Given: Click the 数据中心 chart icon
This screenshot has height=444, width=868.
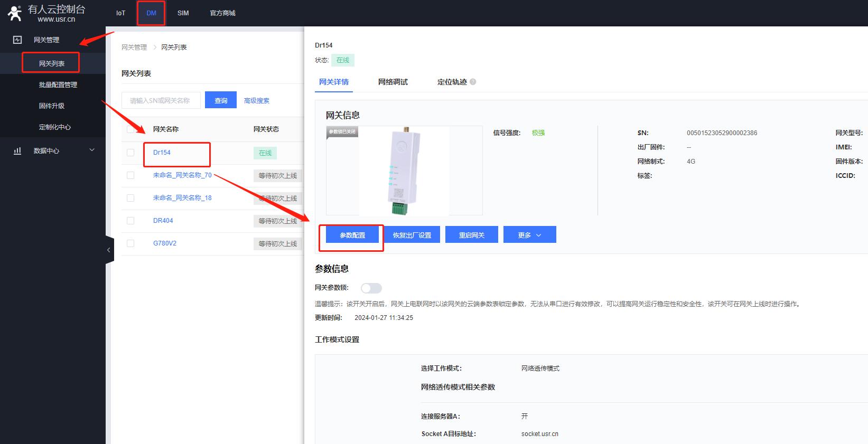Looking at the screenshot, I should (x=17, y=150).
